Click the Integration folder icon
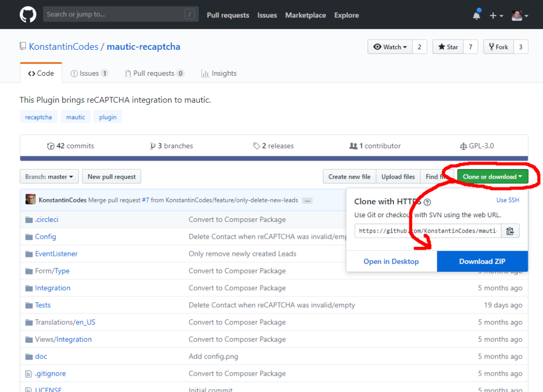Image resolution: width=543 pixels, height=392 pixels. pyautogui.click(x=29, y=288)
